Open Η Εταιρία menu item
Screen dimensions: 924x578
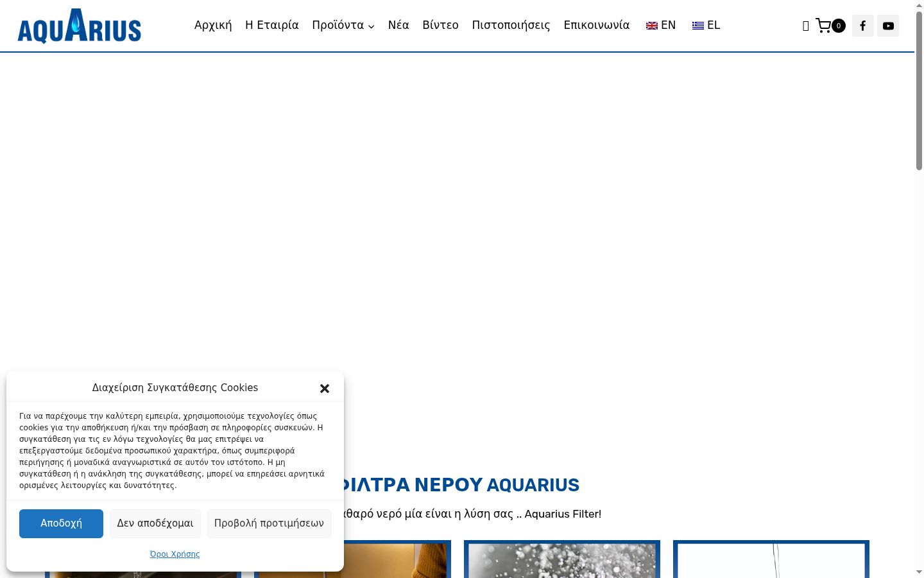(272, 25)
